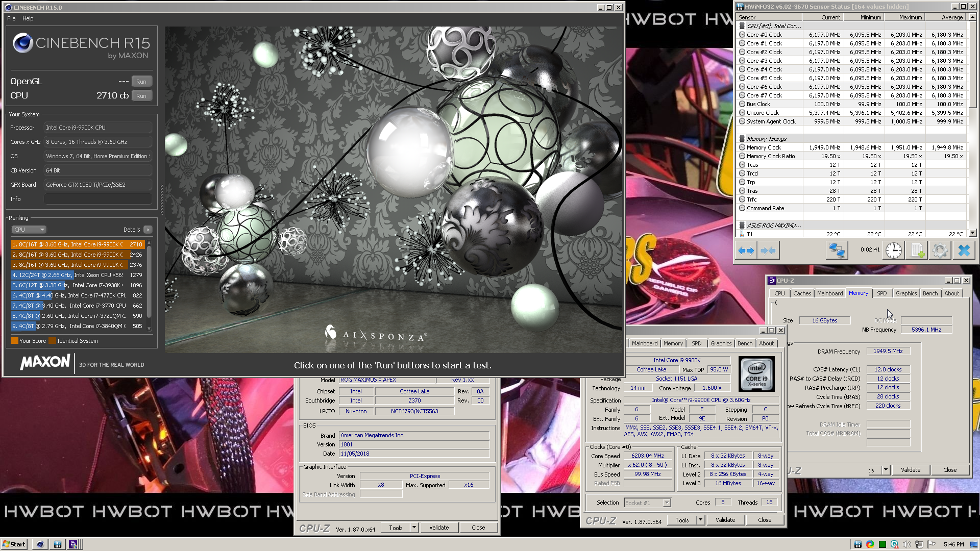
Task: Click the Current column header in HWiNFO
Action: tap(823, 17)
